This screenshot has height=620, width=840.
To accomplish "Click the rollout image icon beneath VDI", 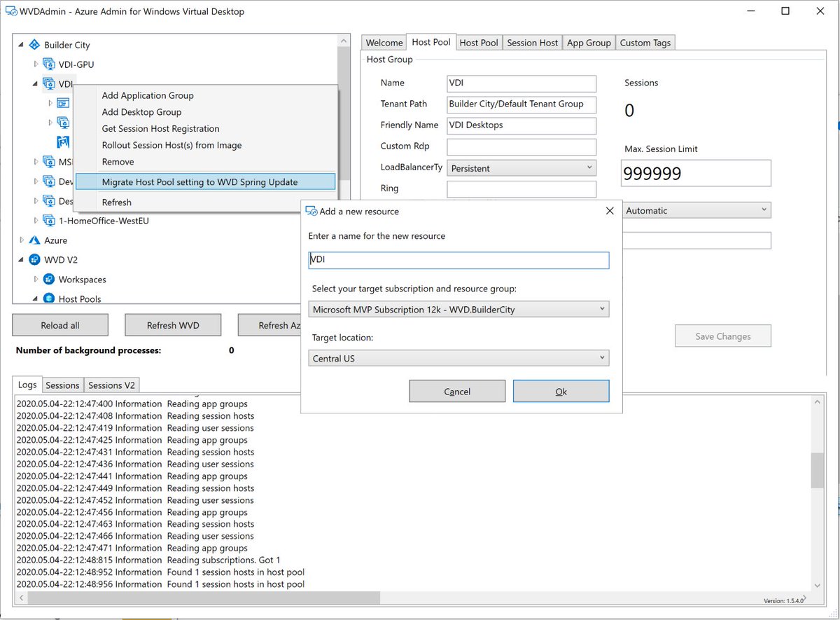I will [63, 142].
